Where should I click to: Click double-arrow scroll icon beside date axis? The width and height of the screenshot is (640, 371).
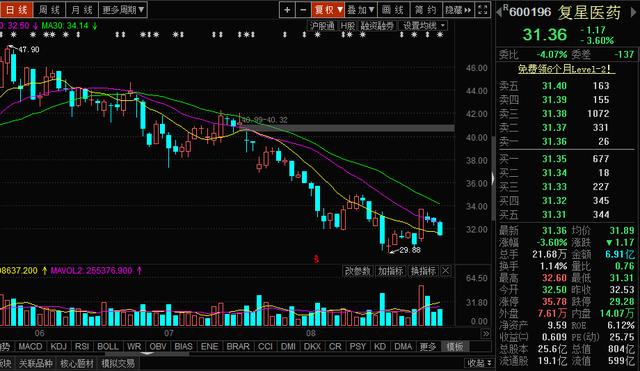click(x=485, y=333)
